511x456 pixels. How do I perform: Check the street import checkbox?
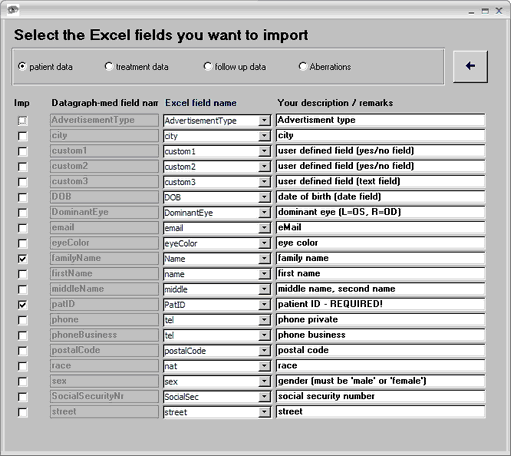22,412
